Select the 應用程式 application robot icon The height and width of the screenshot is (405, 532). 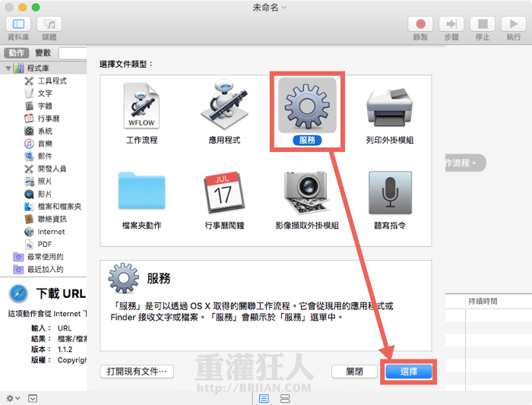pyautogui.click(x=224, y=107)
